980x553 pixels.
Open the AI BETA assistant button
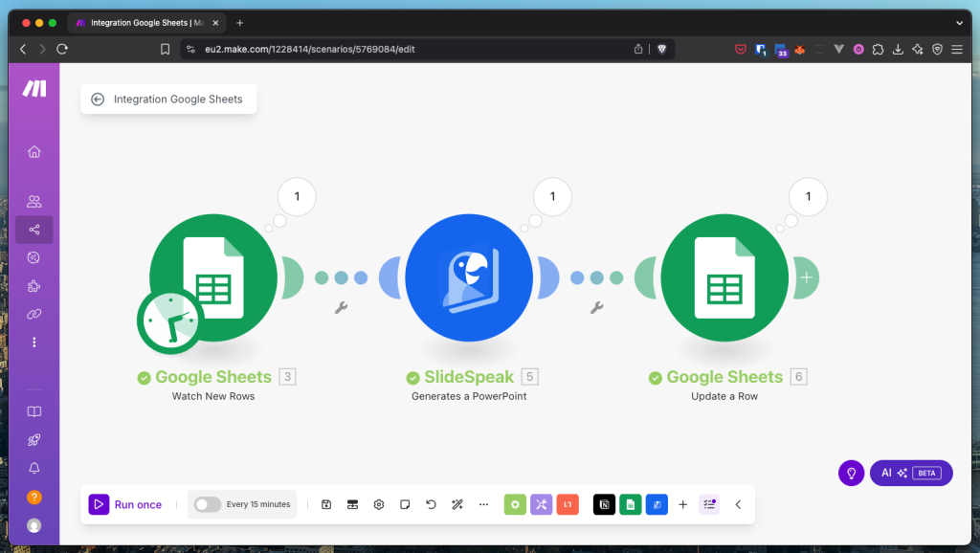coord(911,473)
